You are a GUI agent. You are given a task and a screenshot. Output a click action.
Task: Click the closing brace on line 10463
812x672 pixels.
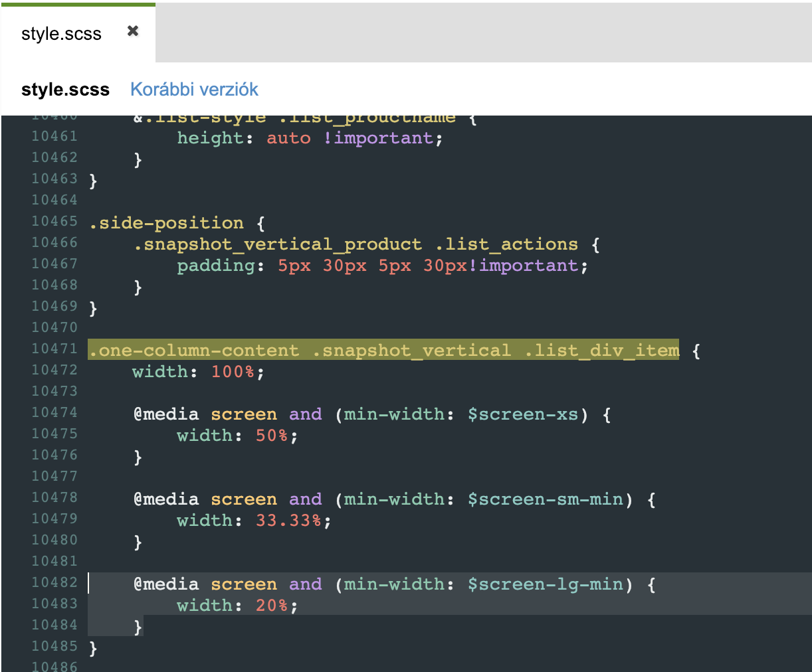[93, 181]
